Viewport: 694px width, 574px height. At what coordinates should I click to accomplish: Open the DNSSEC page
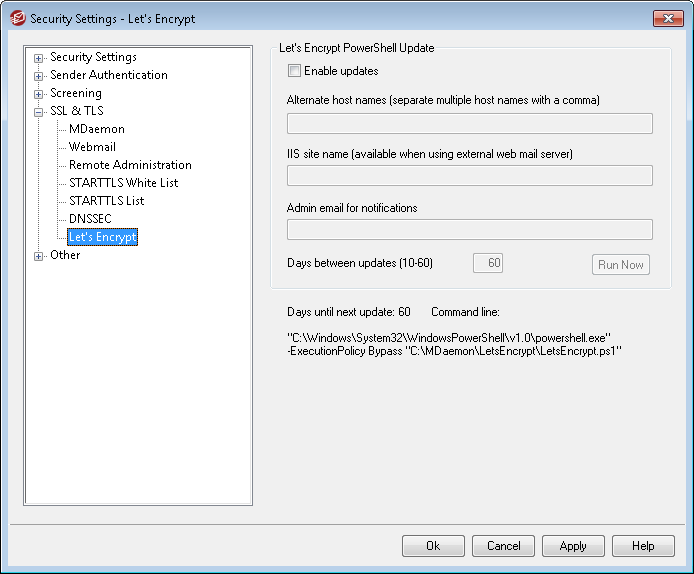[90, 219]
